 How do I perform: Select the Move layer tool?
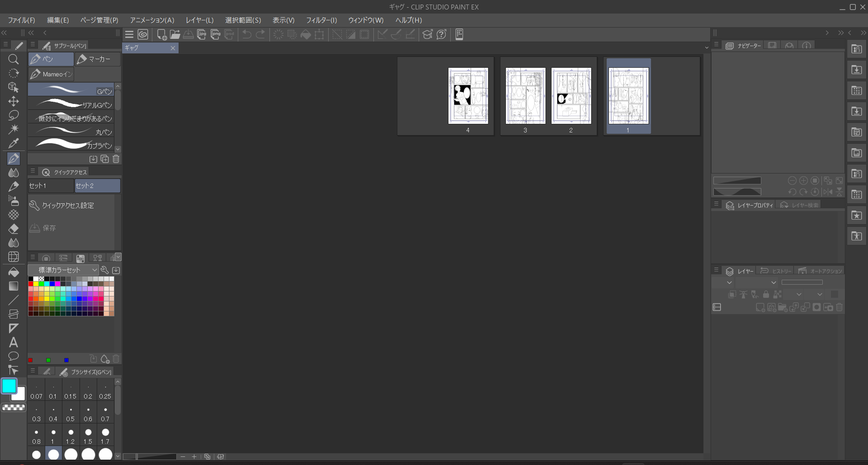pyautogui.click(x=14, y=101)
